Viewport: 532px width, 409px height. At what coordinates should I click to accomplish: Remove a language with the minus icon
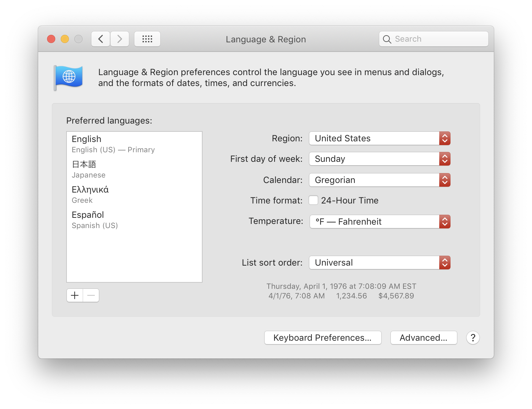coord(91,295)
